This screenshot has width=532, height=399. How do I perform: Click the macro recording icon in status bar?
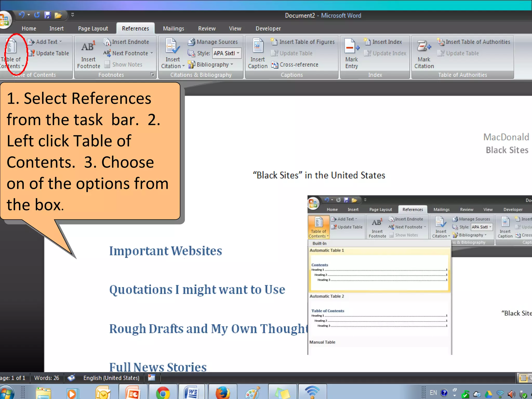tap(151, 378)
